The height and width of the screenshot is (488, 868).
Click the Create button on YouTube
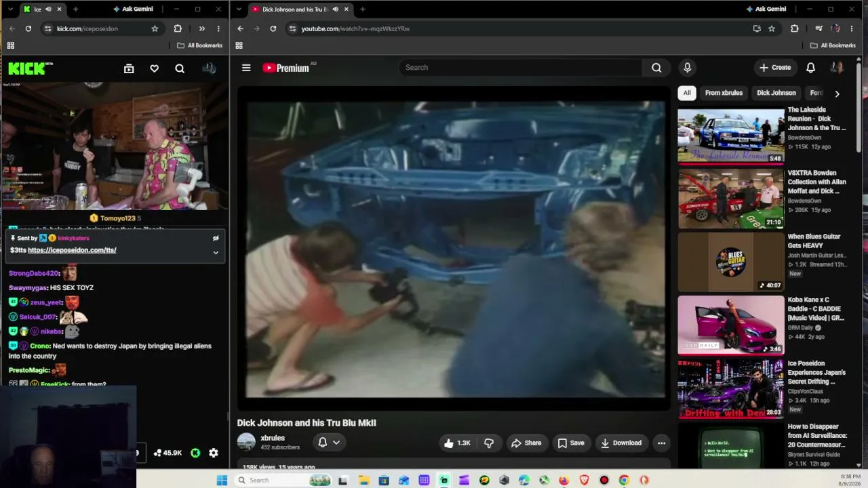[x=775, y=68]
